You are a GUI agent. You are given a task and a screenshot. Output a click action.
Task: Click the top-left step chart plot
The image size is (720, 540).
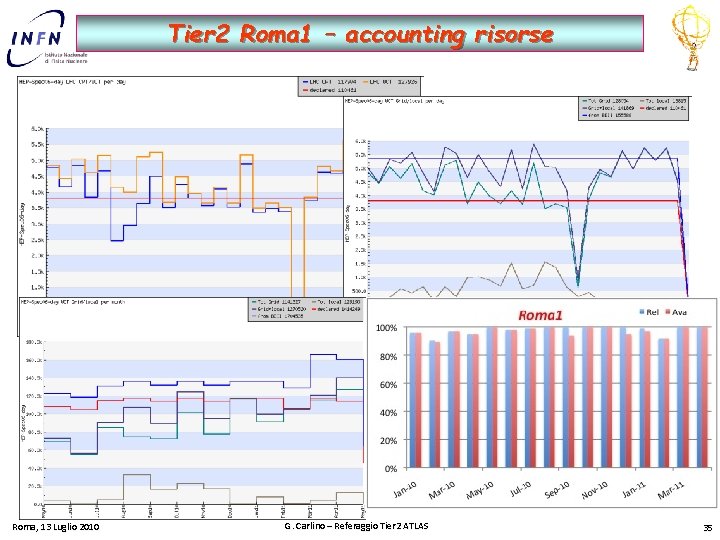tap(195, 212)
